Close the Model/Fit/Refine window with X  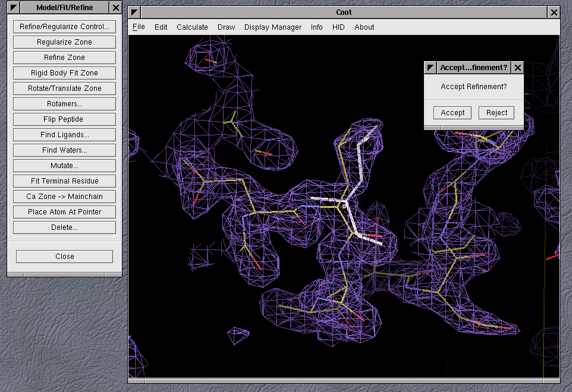(x=116, y=8)
